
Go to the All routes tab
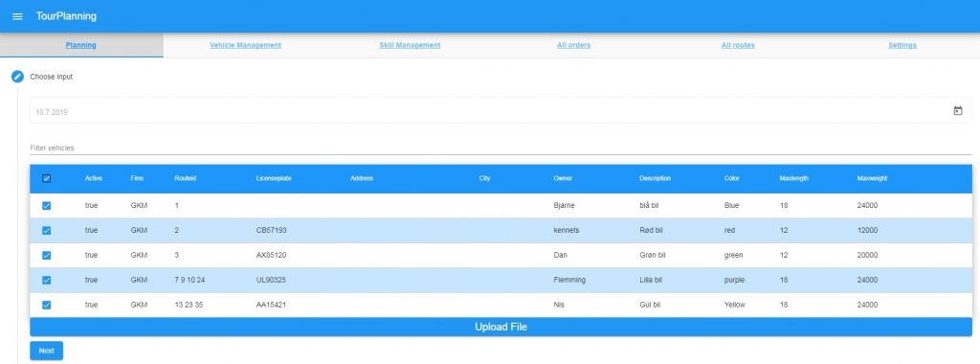[738, 45]
